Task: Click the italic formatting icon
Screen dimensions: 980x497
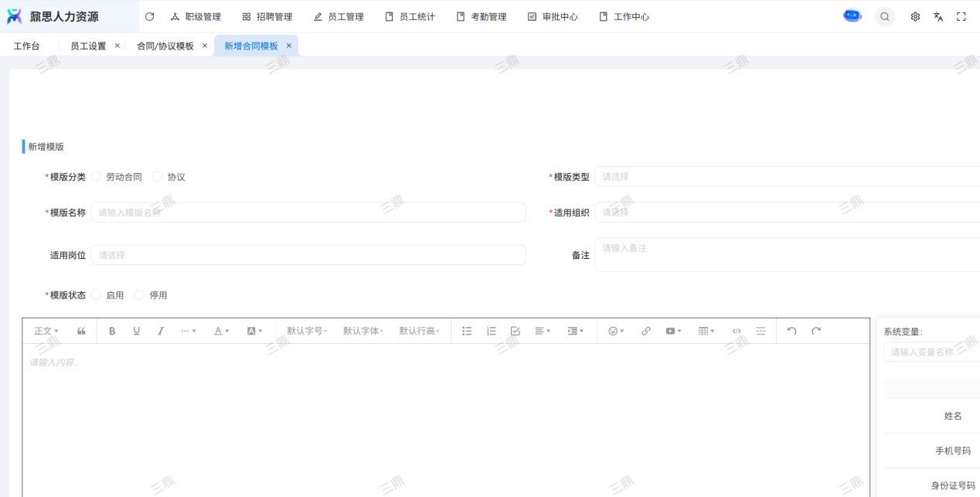Action: (161, 331)
